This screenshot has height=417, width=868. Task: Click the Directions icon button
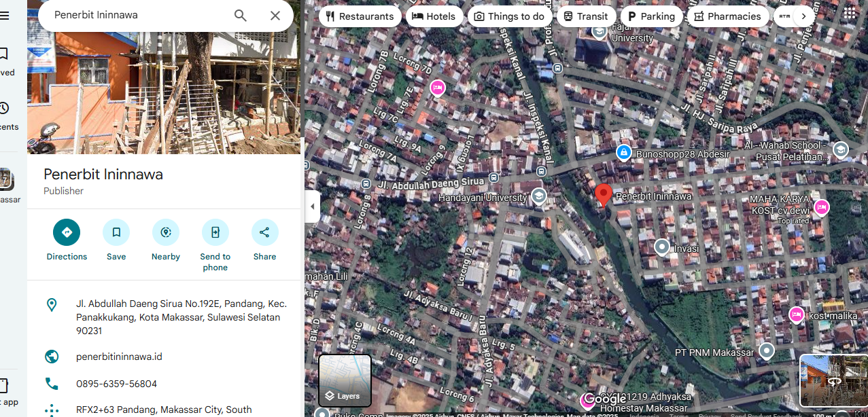point(67,232)
